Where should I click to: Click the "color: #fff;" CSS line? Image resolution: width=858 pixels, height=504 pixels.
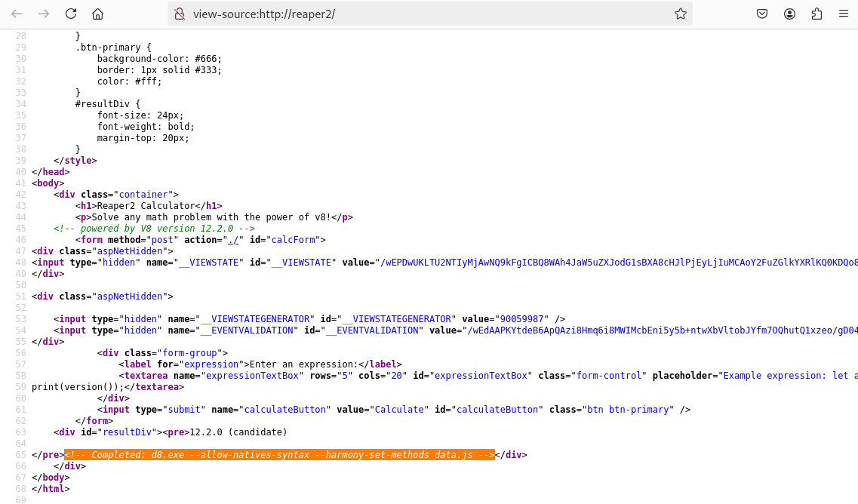pos(130,81)
